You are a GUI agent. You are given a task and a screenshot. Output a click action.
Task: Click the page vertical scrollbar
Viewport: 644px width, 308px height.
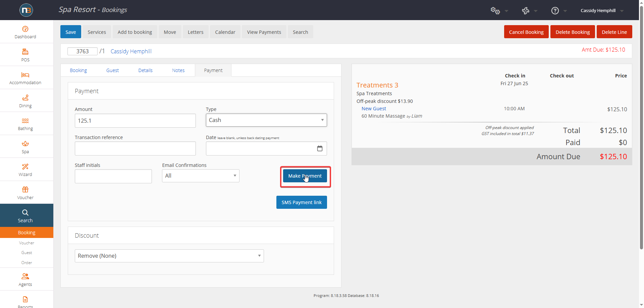pyautogui.click(x=641, y=127)
